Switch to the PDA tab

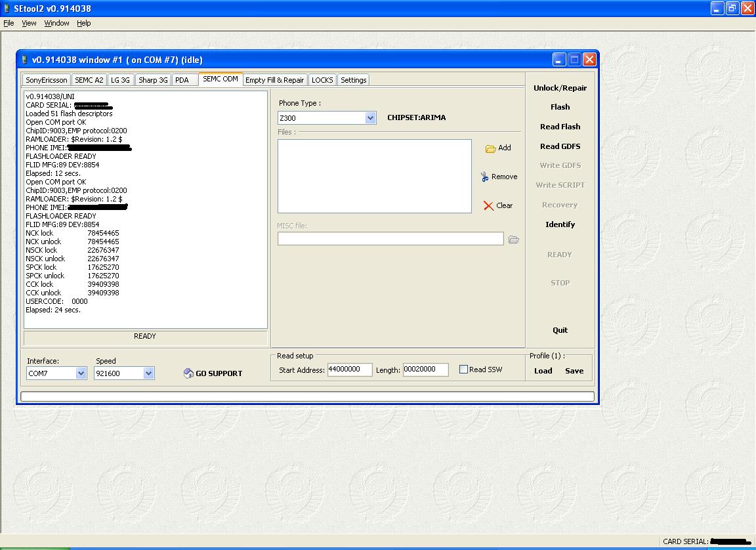pos(184,80)
